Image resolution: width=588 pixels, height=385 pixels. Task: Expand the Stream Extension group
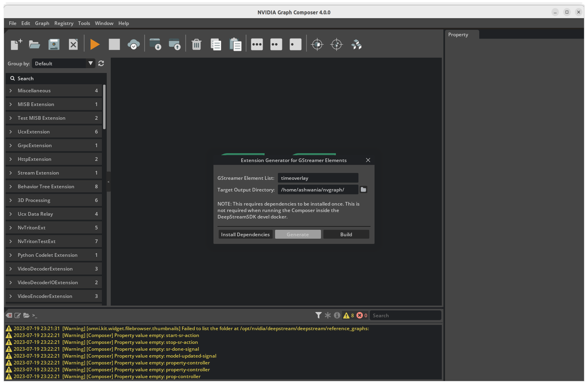point(54,173)
